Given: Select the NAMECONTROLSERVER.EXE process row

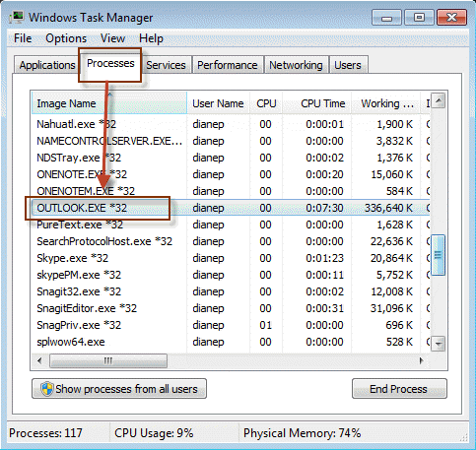Looking at the screenshot, I should point(231,141).
